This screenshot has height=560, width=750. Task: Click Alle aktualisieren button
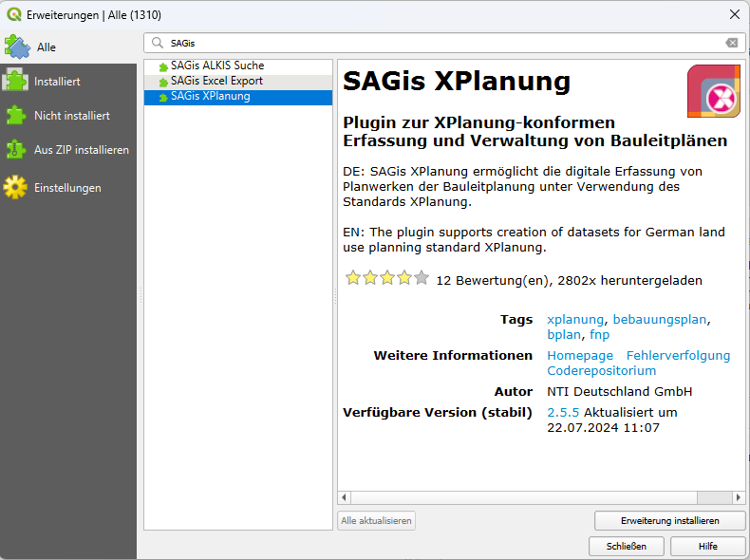[x=377, y=521]
